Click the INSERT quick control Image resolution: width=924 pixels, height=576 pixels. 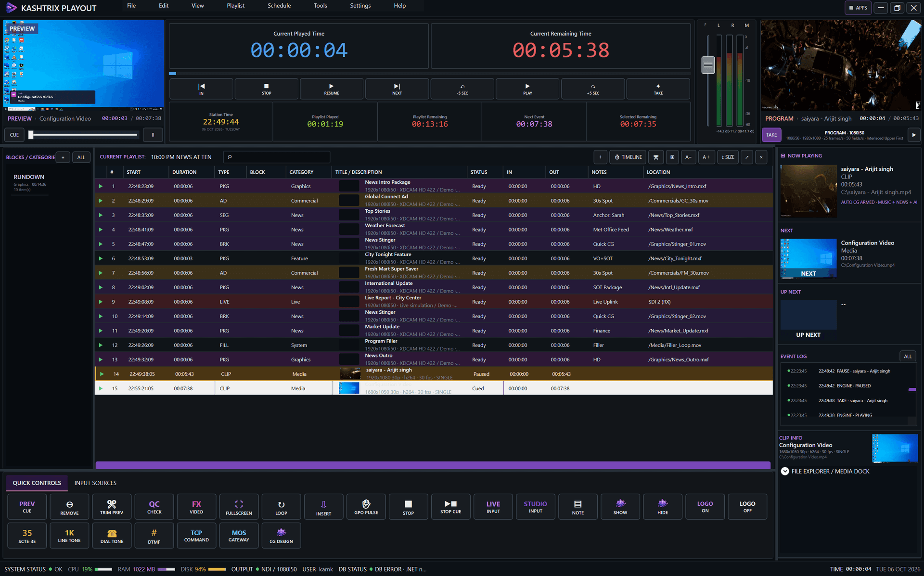323,507
